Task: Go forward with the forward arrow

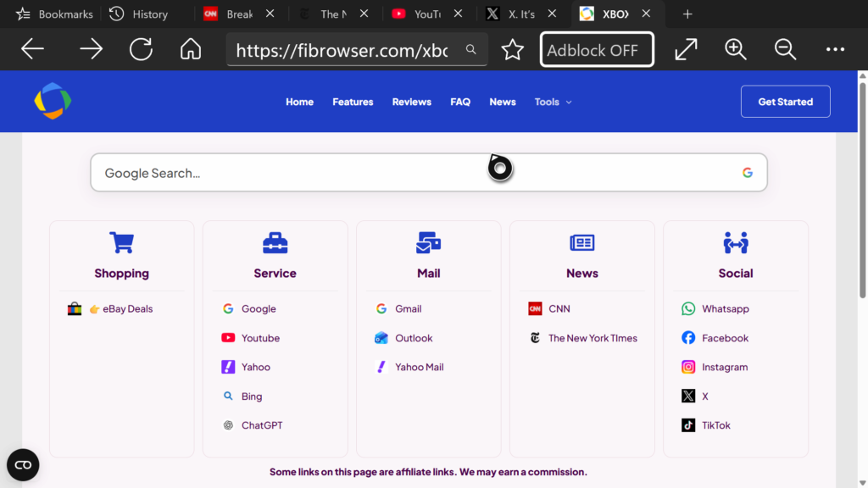Action: pos(91,49)
